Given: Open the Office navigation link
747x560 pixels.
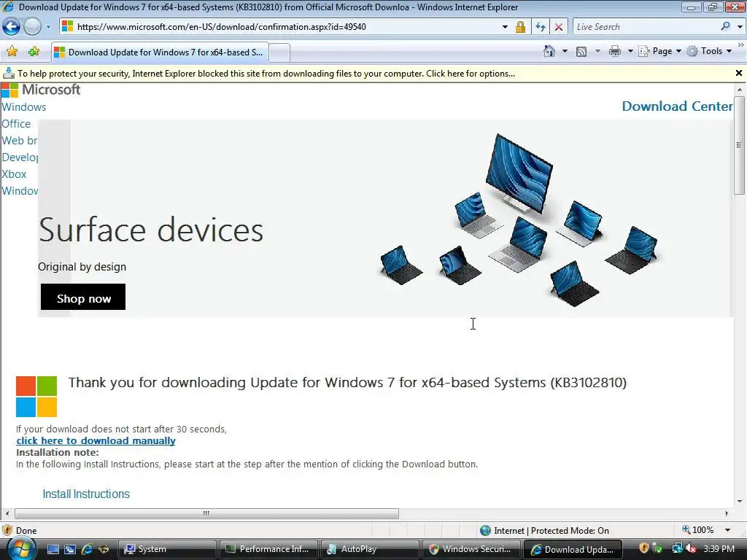Looking at the screenshot, I should pyautogui.click(x=16, y=124).
